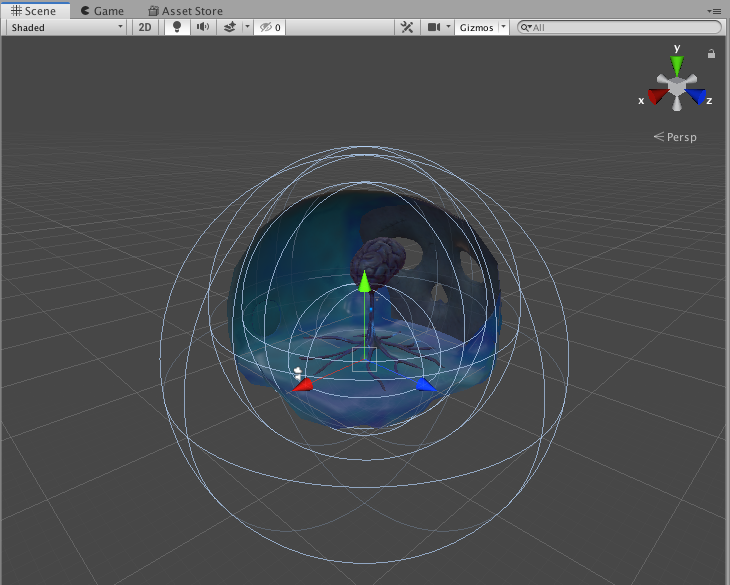Toggle 2D view mode button
The image size is (730, 585).
(x=145, y=27)
